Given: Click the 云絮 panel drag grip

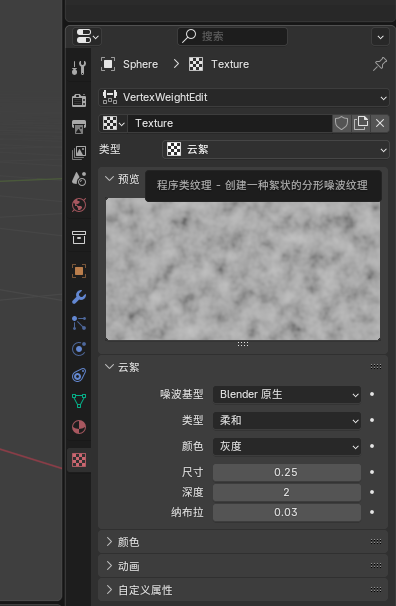Looking at the screenshot, I should 376,367.
